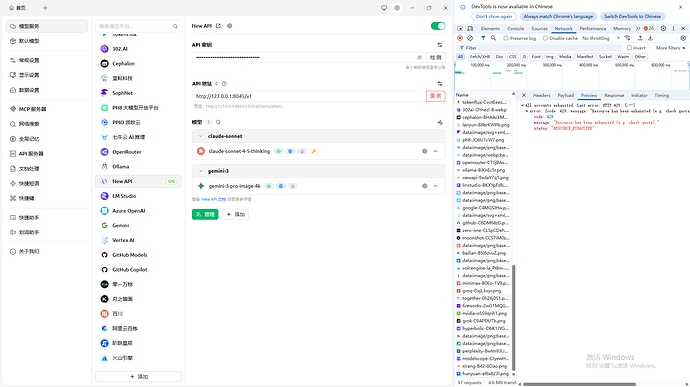Reveal the API key with the eye icon

click(419, 57)
